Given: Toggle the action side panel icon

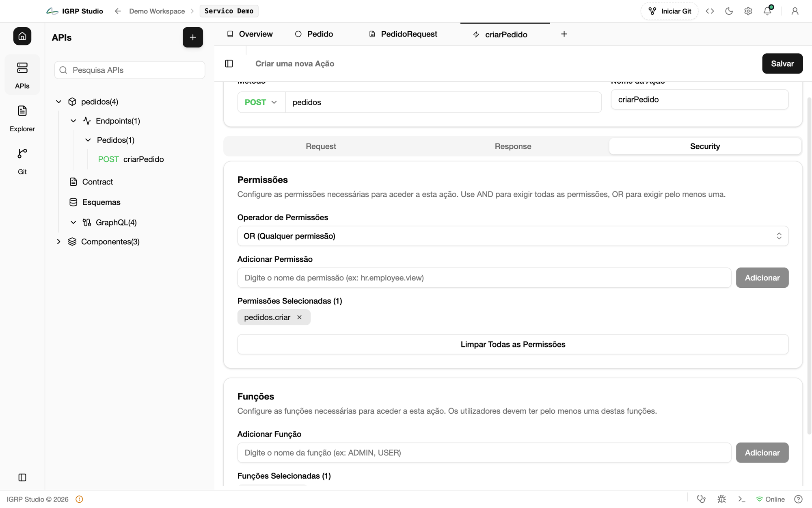Looking at the screenshot, I should pos(229,63).
